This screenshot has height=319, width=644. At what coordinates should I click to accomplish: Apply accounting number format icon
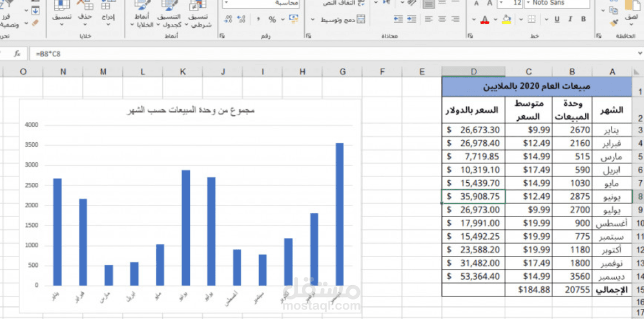(x=293, y=19)
